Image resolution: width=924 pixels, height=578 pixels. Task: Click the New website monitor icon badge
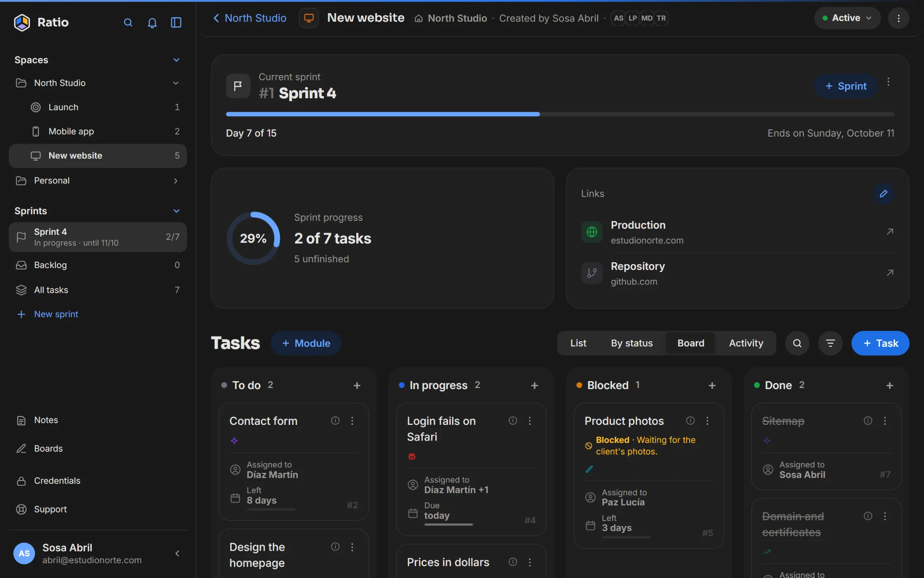pos(309,18)
